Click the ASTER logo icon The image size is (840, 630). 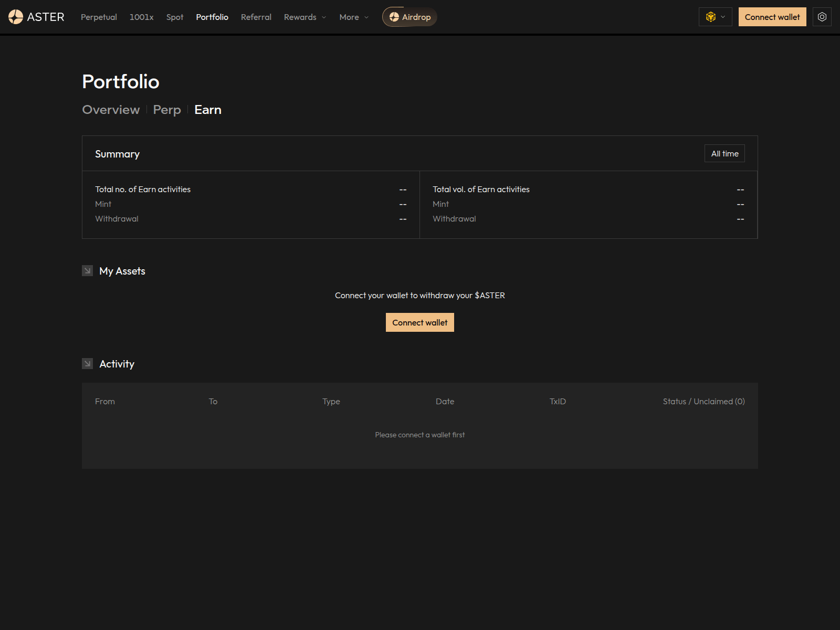coord(16,16)
